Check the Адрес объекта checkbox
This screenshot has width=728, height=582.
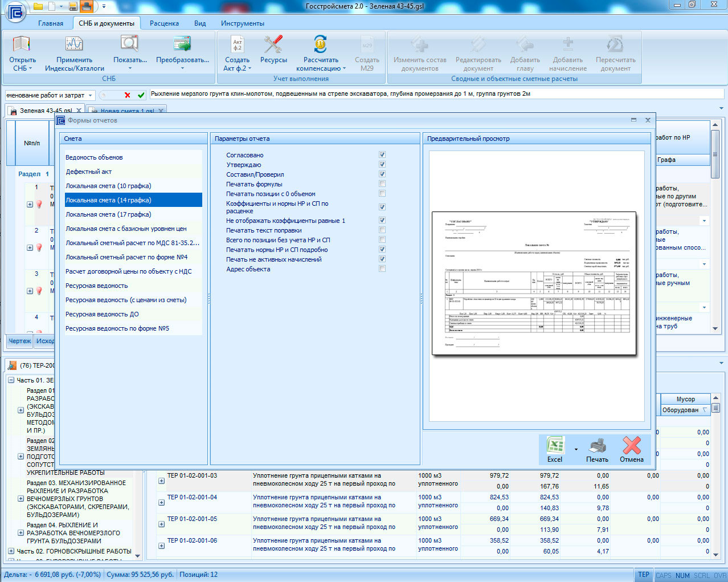pos(382,269)
